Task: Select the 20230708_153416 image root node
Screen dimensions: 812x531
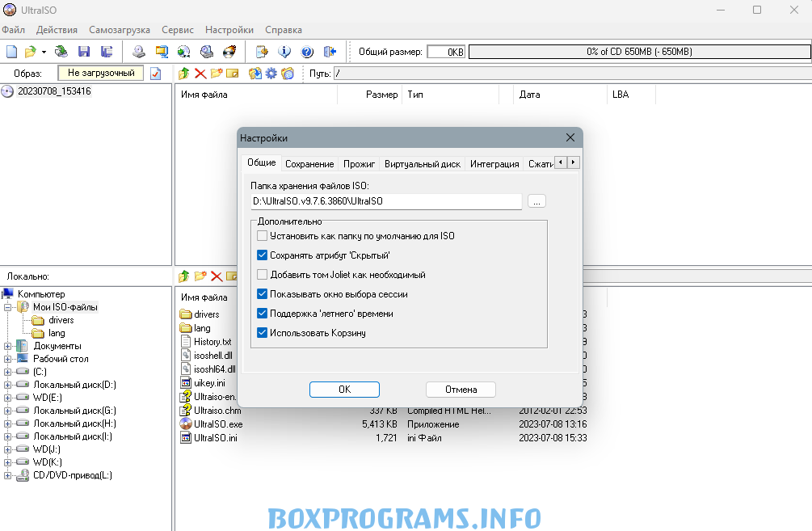Action: tap(54, 91)
